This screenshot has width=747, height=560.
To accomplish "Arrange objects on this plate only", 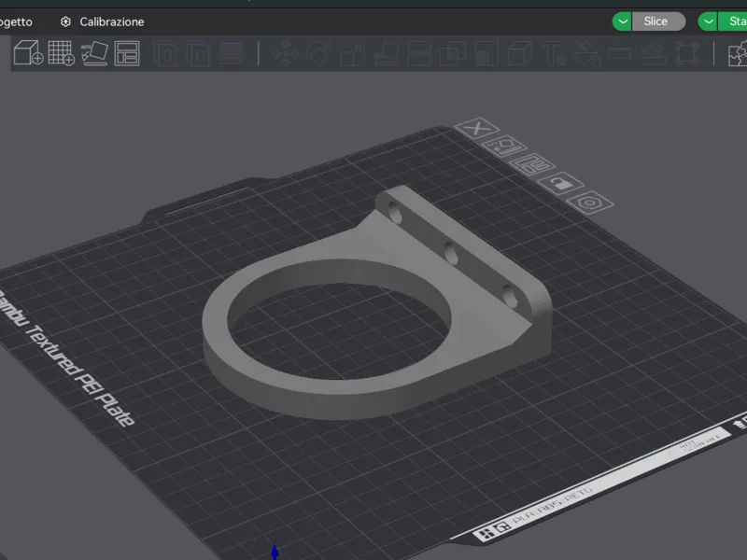I will [532, 165].
